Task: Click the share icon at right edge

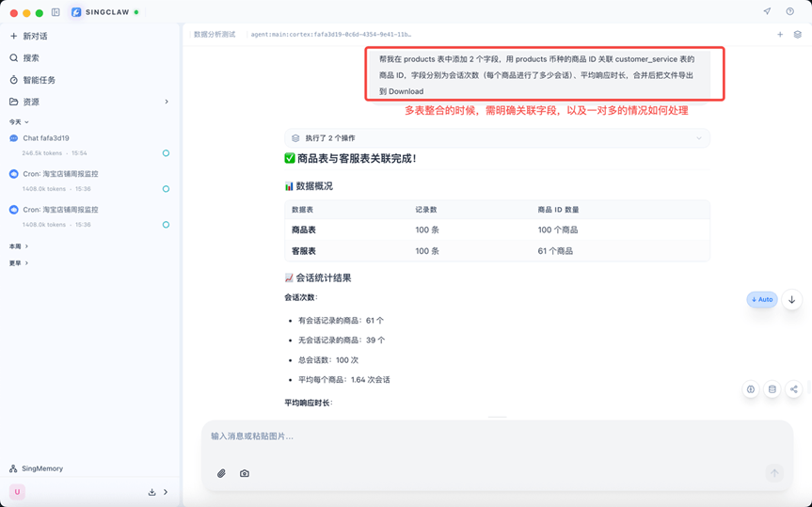Action: (x=793, y=389)
